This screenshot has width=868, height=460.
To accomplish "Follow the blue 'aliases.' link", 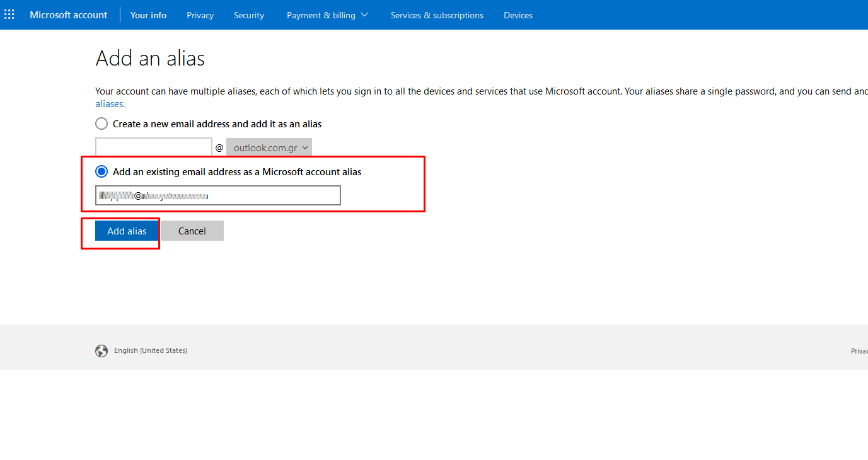I will point(110,104).
